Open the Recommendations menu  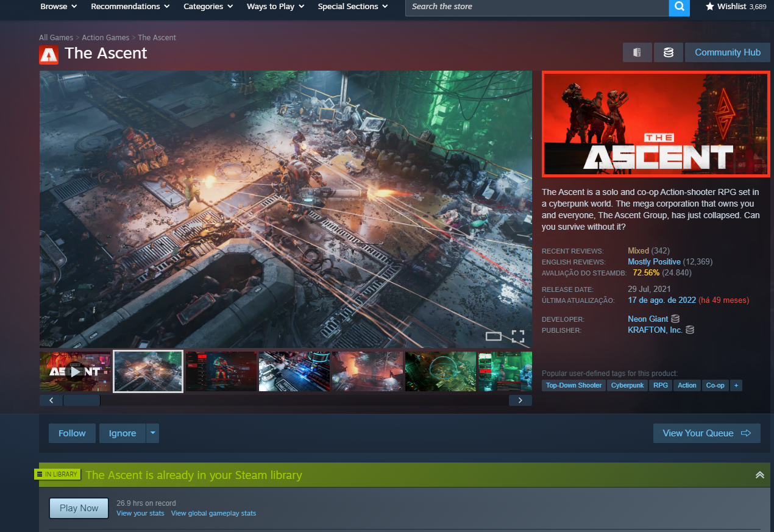tap(130, 6)
